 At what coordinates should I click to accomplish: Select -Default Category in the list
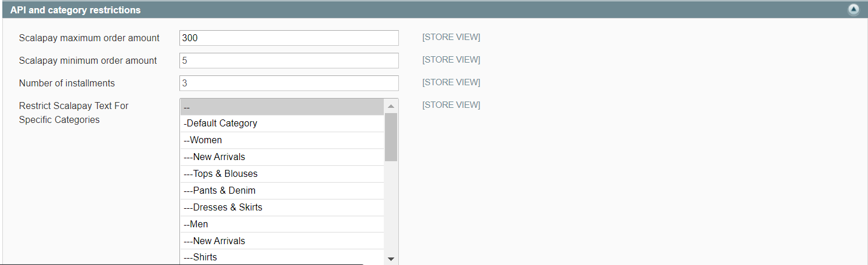[282, 124]
